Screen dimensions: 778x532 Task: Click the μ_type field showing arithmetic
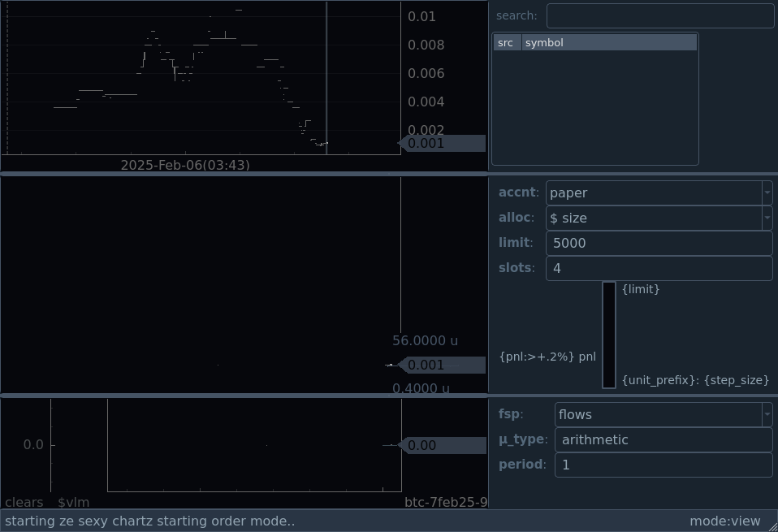(x=663, y=439)
